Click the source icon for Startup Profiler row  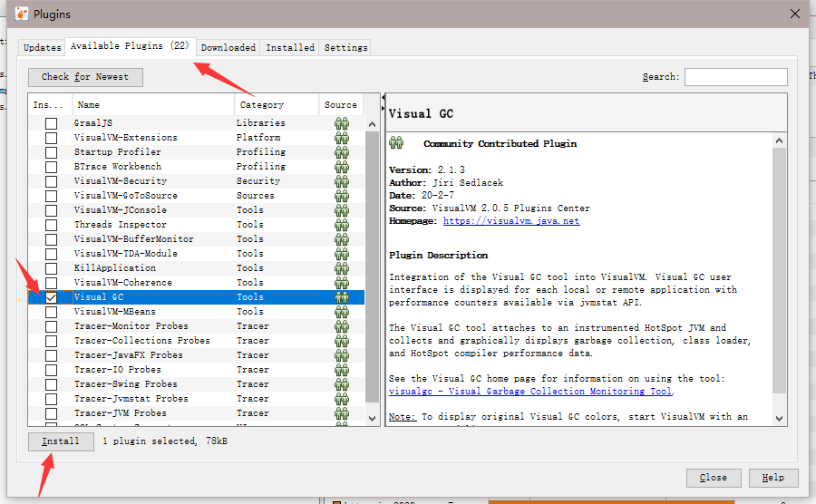[342, 152]
